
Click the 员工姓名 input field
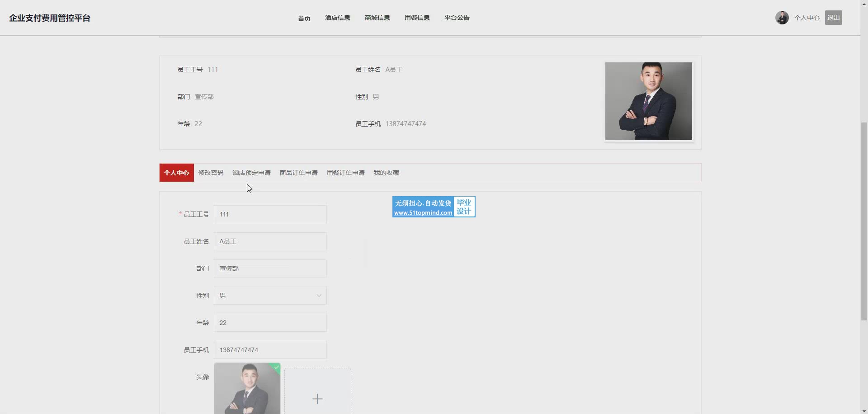click(x=270, y=241)
